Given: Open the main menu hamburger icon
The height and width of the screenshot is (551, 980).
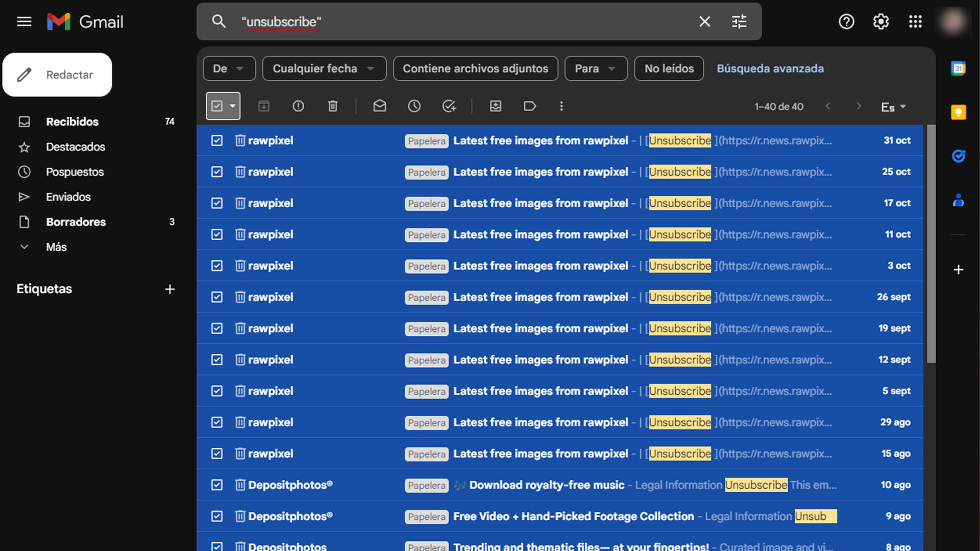Looking at the screenshot, I should (24, 22).
